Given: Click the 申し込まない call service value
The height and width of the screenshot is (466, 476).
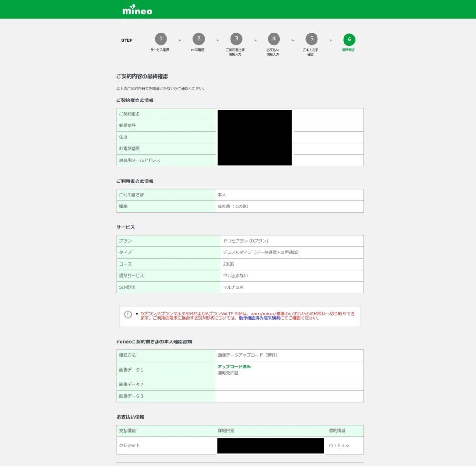Looking at the screenshot, I should pos(235,275).
